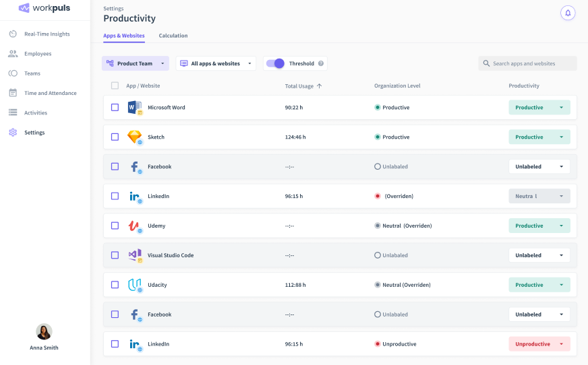Click the Threshold help question mark icon
The width and height of the screenshot is (588, 365).
[x=321, y=64]
